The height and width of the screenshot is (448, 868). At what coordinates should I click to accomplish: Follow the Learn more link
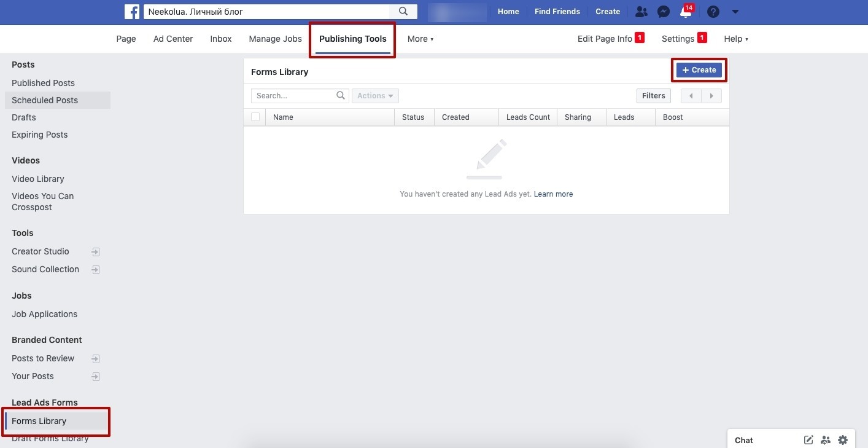click(553, 194)
